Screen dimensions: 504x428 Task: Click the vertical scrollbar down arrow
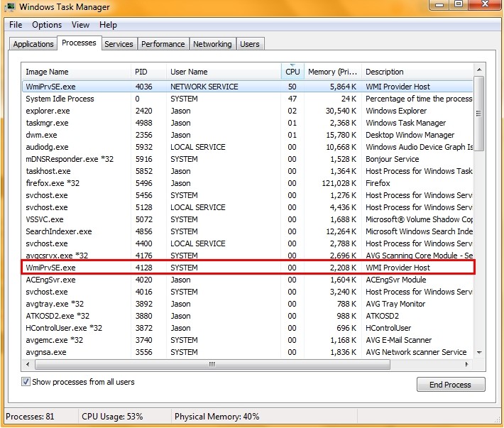point(479,353)
